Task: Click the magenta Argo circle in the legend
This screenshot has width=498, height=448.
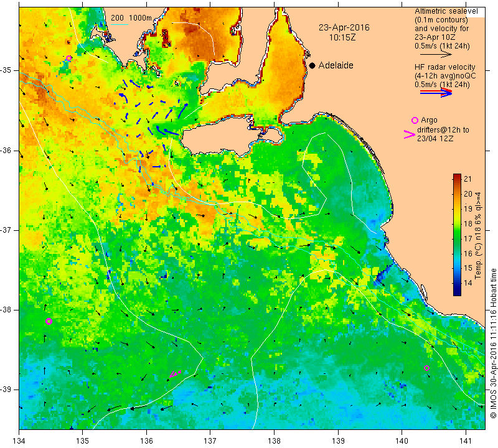Action: (415, 120)
